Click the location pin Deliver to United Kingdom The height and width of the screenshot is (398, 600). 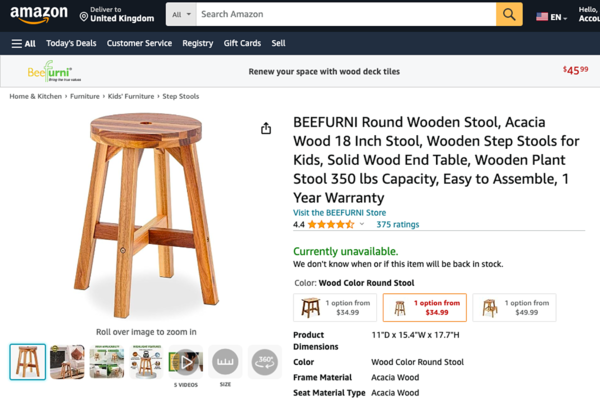click(x=117, y=15)
